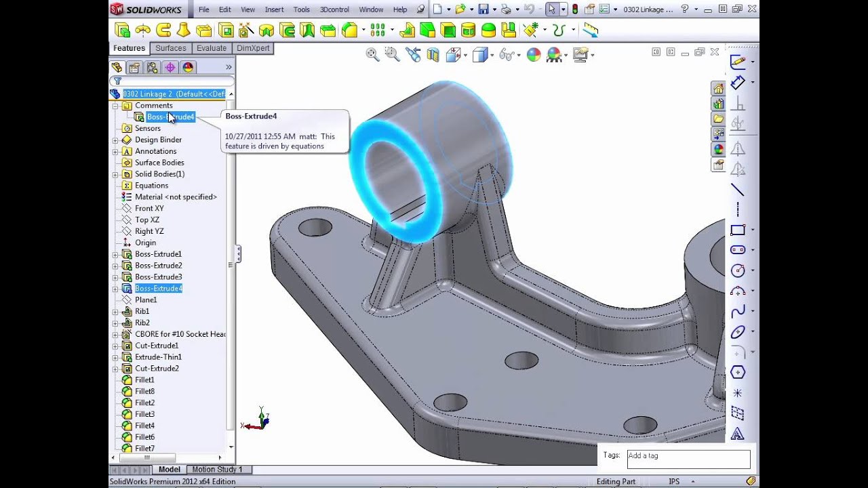Select the Mirror feature tool
The height and width of the screenshot is (488, 868).
pos(509,30)
